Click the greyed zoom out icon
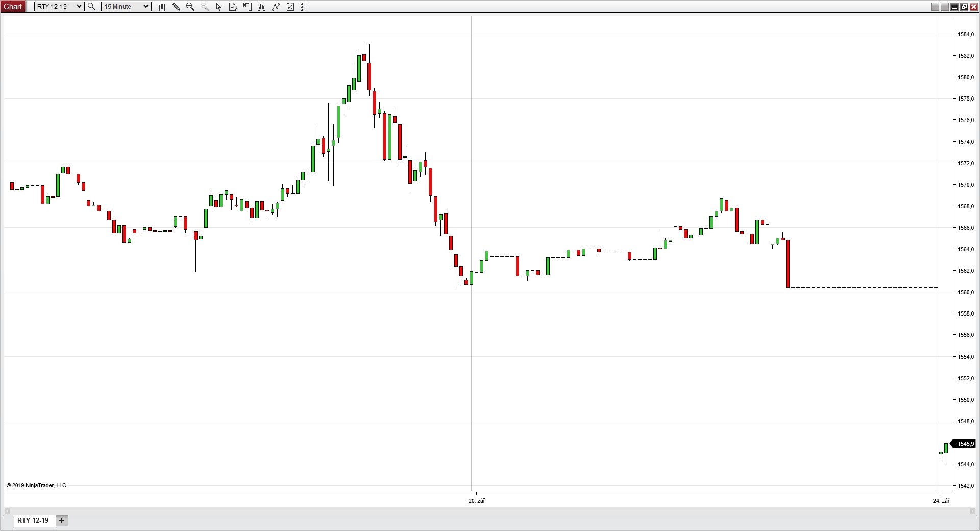980x531 pixels. 205,7
